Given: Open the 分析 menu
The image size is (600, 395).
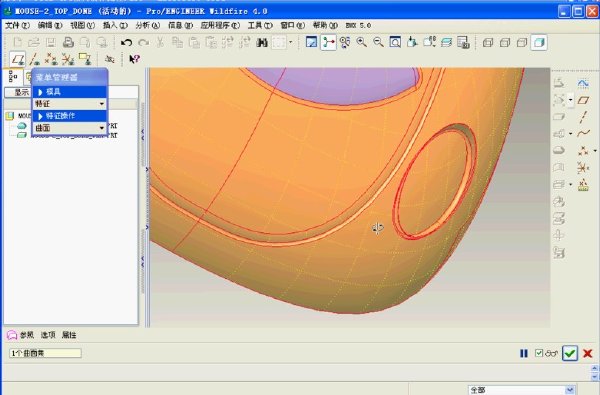Looking at the screenshot, I should click(x=147, y=25).
